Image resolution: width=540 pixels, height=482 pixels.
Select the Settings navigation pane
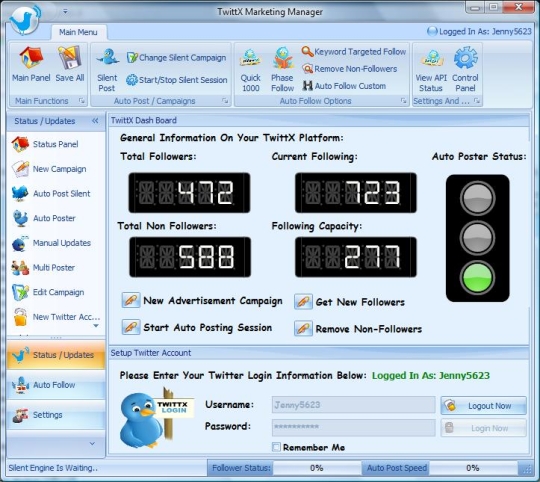[55, 415]
